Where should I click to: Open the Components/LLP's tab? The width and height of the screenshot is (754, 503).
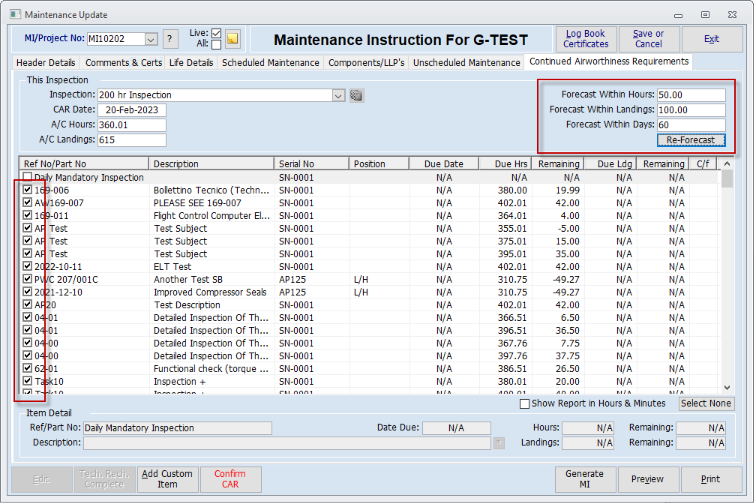point(366,62)
